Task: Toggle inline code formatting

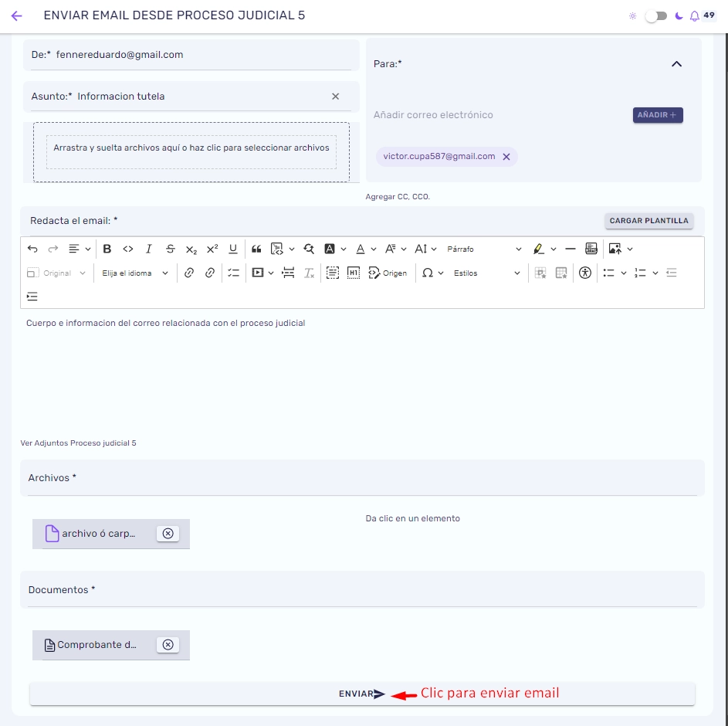Action: click(x=127, y=249)
